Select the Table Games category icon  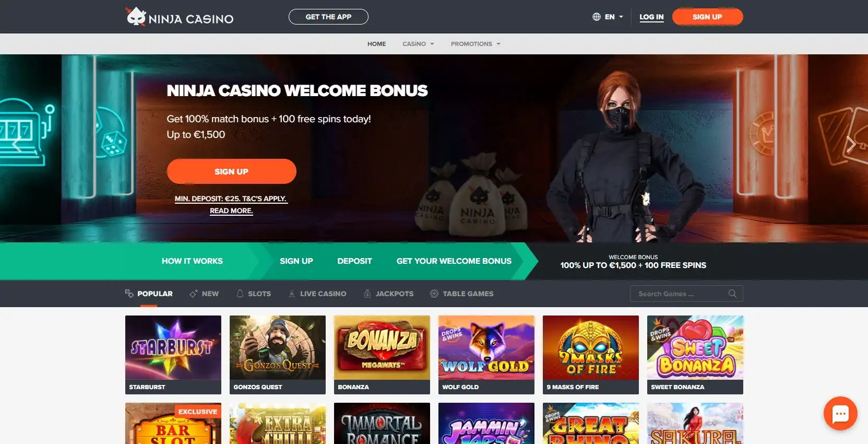click(x=434, y=294)
